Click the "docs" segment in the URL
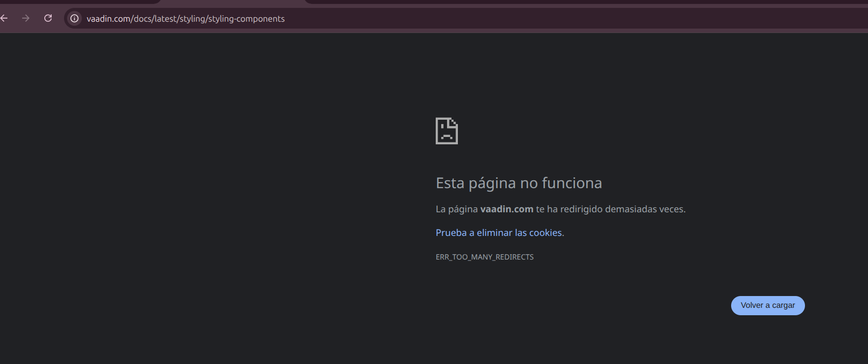This screenshot has height=364, width=868. point(142,19)
